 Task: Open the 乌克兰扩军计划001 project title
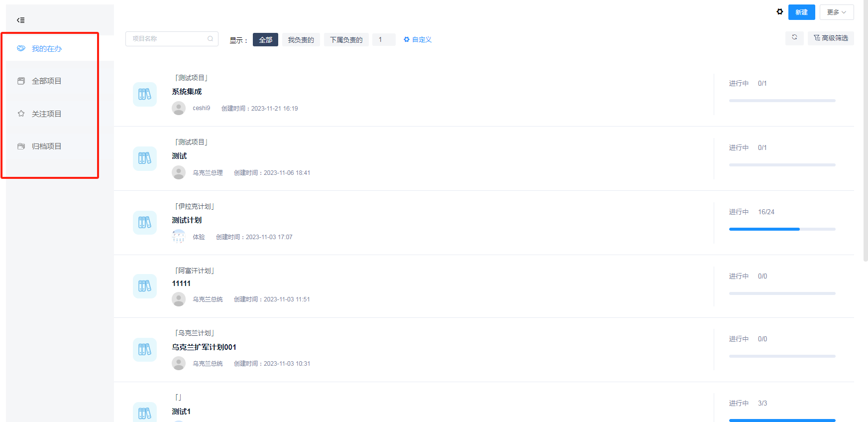click(x=204, y=347)
